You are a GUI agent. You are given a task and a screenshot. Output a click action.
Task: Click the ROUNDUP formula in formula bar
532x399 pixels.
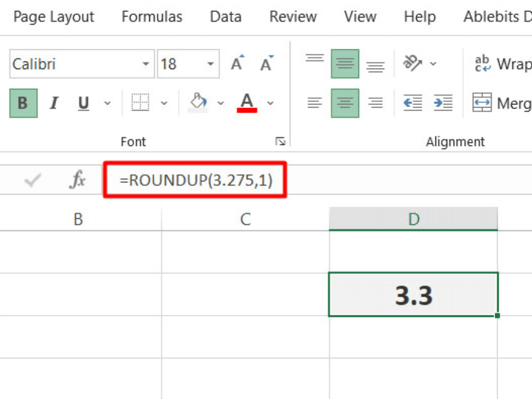pos(196,180)
